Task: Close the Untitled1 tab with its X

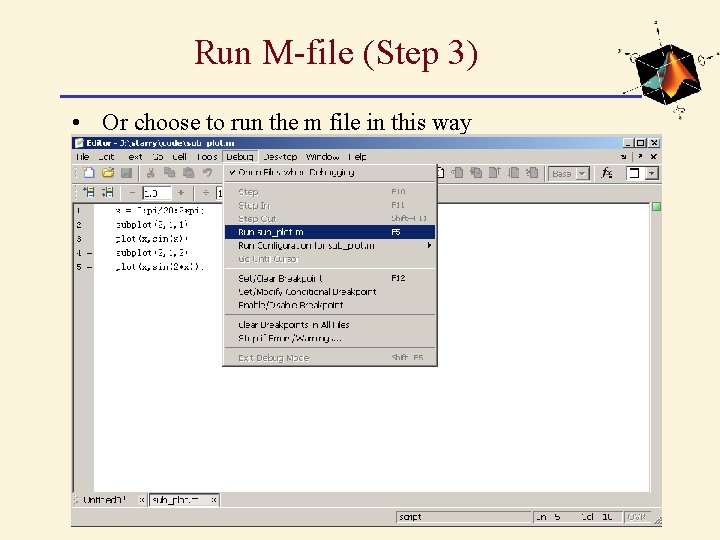Action: pos(142,500)
